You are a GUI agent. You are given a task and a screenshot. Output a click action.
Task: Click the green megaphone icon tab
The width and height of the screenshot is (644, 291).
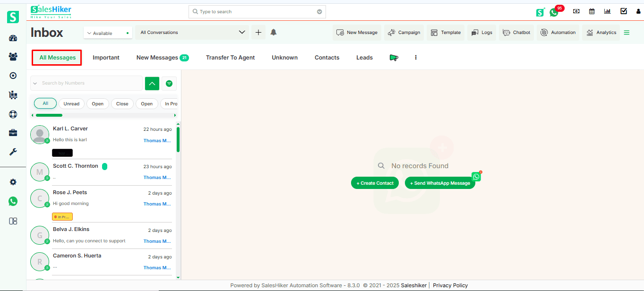pos(394,58)
